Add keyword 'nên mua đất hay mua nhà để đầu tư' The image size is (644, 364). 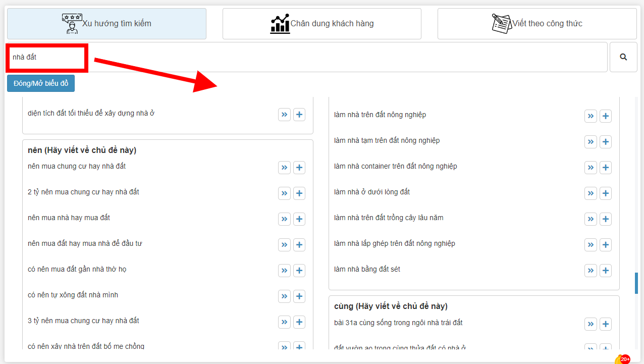(x=299, y=244)
